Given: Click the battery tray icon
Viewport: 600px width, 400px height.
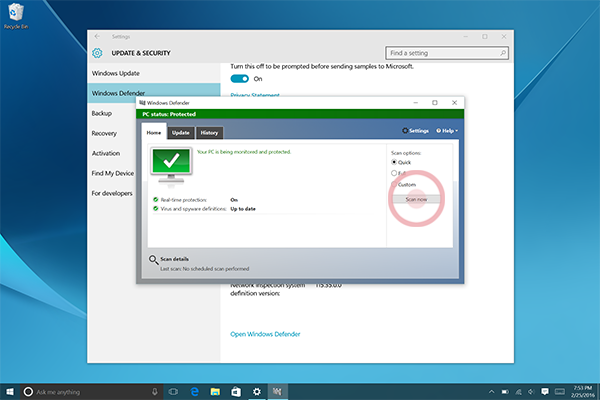Looking at the screenshot, I should [x=505, y=392].
